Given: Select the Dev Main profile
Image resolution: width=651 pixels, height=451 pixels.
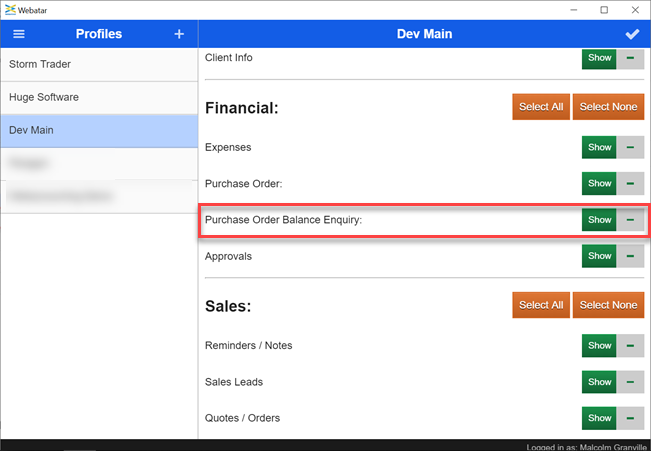Looking at the screenshot, I should (99, 130).
